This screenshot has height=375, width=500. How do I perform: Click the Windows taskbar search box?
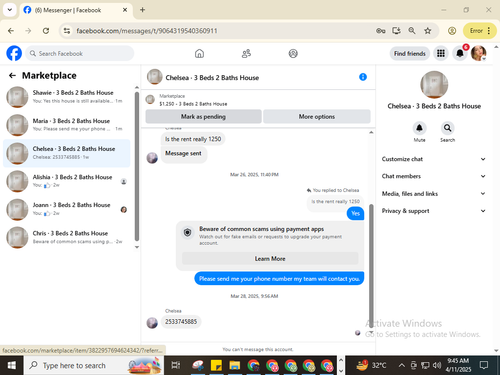(94, 365)
